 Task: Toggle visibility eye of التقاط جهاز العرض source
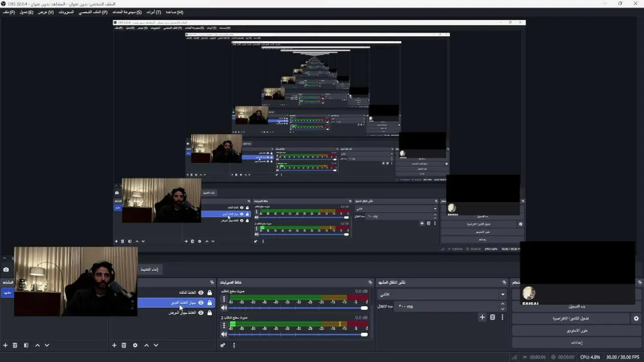[x=201, y=313]
